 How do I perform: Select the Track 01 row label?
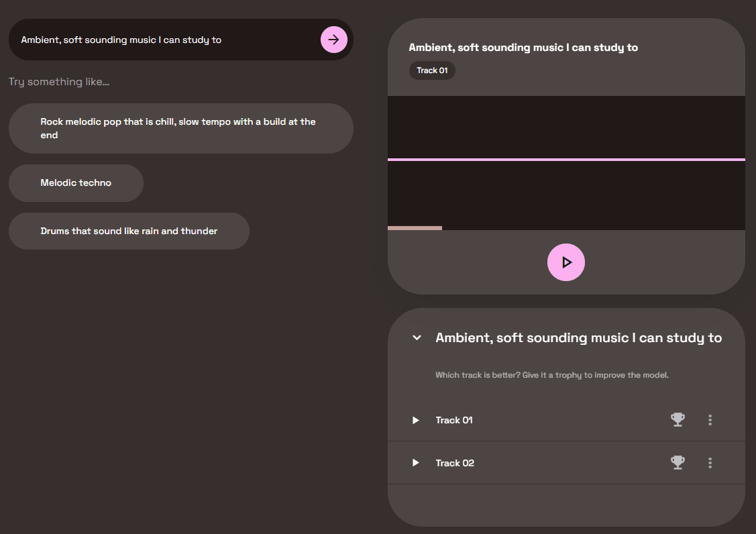coord(454,420)
